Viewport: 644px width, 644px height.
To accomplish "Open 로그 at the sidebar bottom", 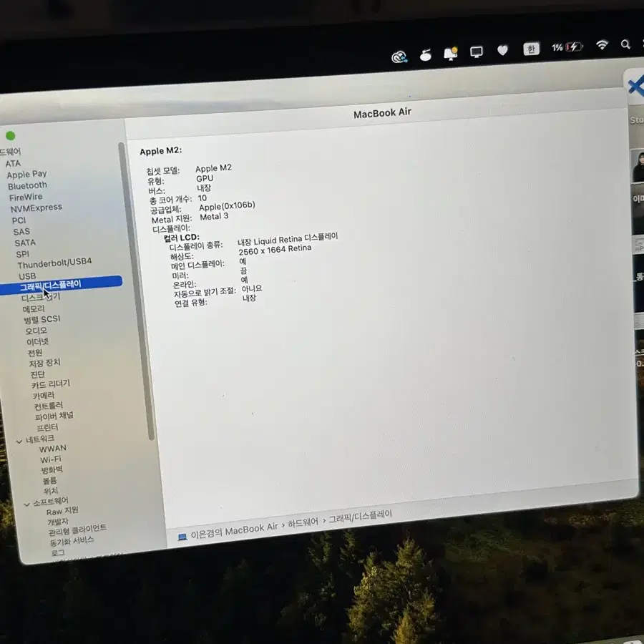I will tap(58, 553).
